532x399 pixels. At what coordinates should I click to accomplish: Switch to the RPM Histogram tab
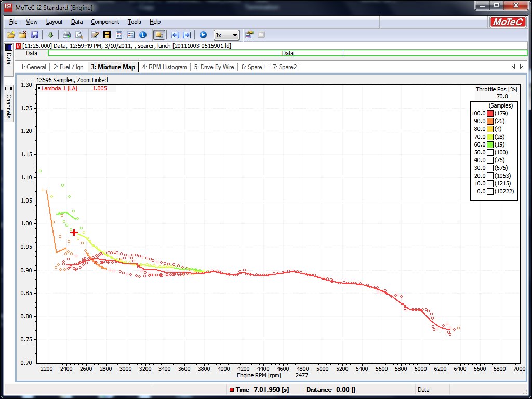tap(164, 67)
